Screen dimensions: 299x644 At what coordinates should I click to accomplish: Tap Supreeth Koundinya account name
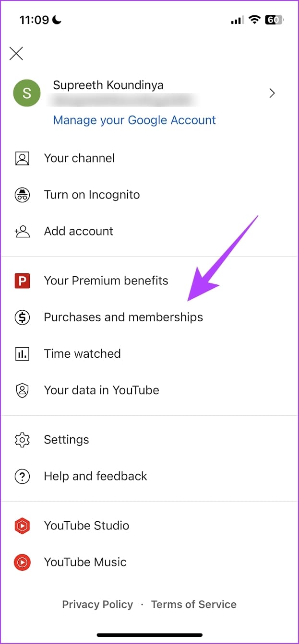[x=108, y=85]
